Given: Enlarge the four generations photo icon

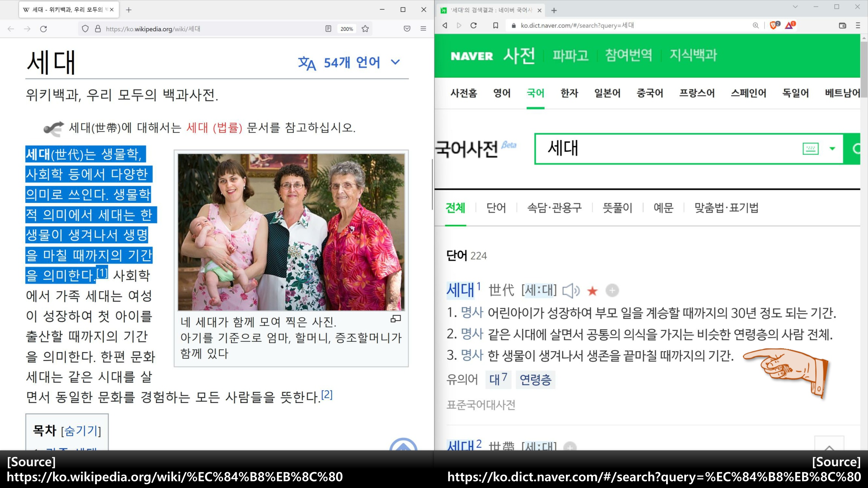Looking at the screenshot, I should 396,319.
